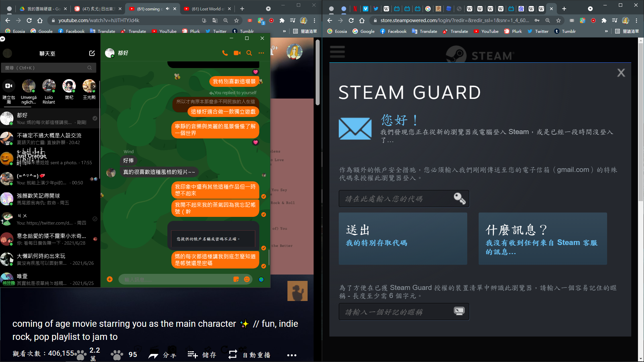
Task: Open reading list in Steam window
Action: pyautogui.click(x=627, y=31)
